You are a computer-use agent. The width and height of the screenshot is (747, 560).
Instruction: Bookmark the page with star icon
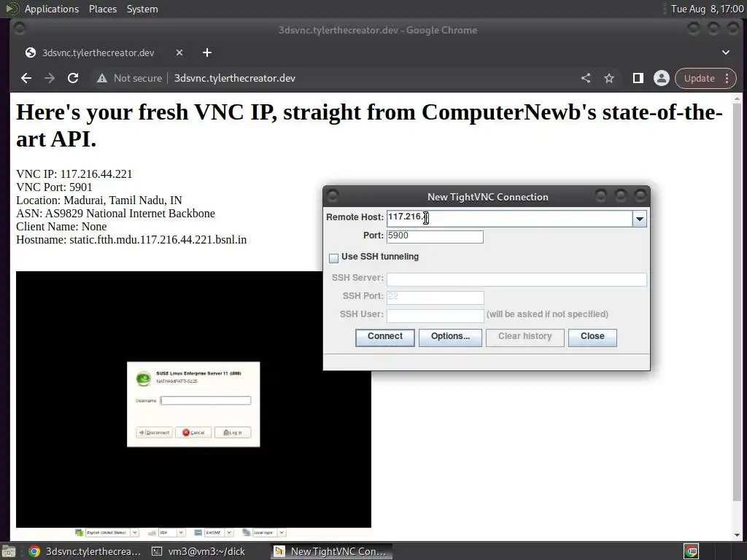[x=609, y=78]
